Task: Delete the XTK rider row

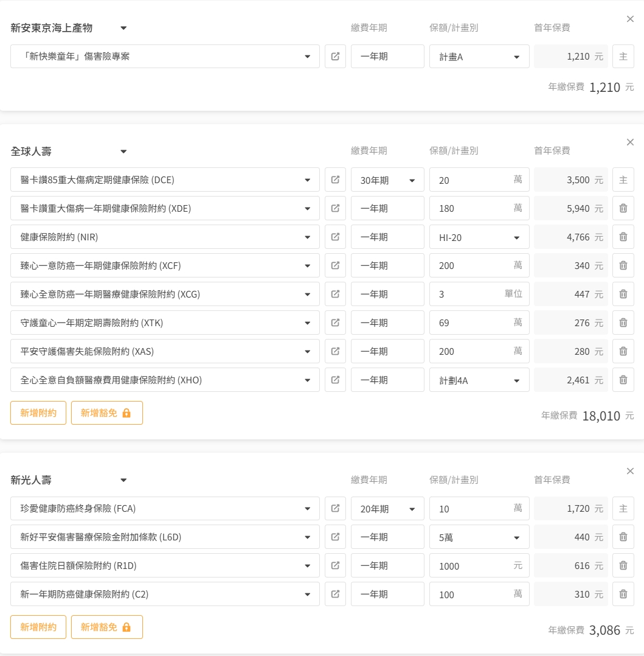Action: click(x=623, y=323)
